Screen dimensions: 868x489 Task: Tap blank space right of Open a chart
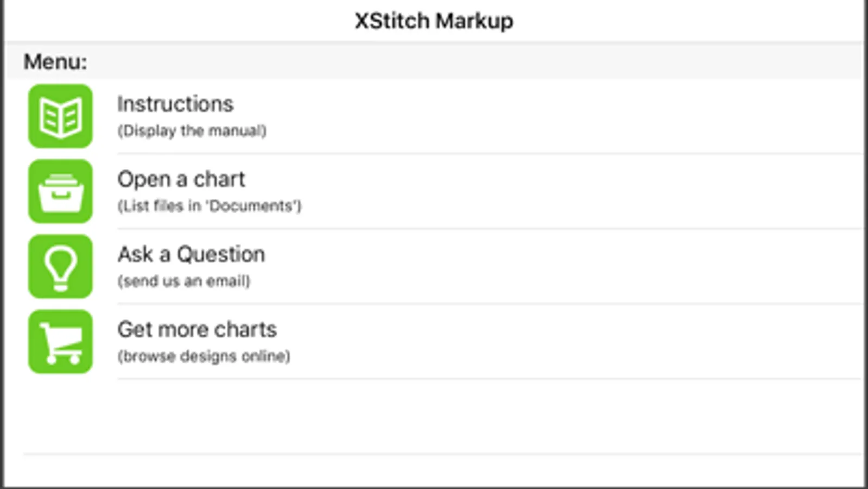[581, 191]
